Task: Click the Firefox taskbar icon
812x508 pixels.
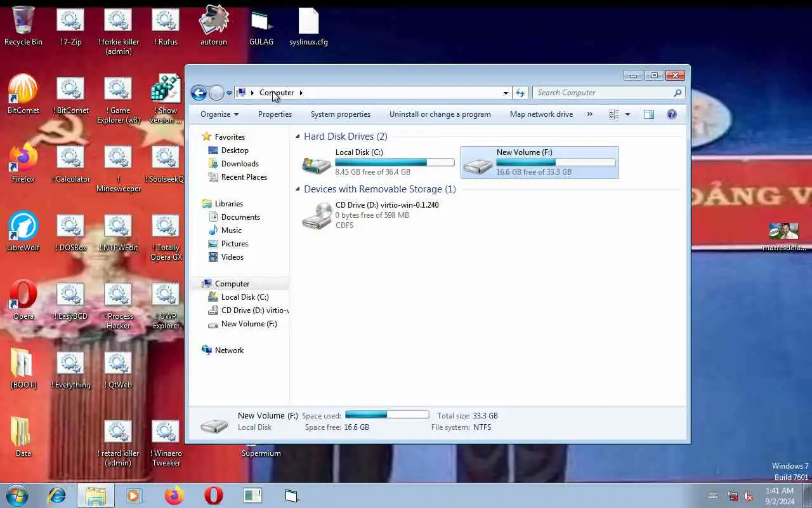Action: [x=174, y=495]
